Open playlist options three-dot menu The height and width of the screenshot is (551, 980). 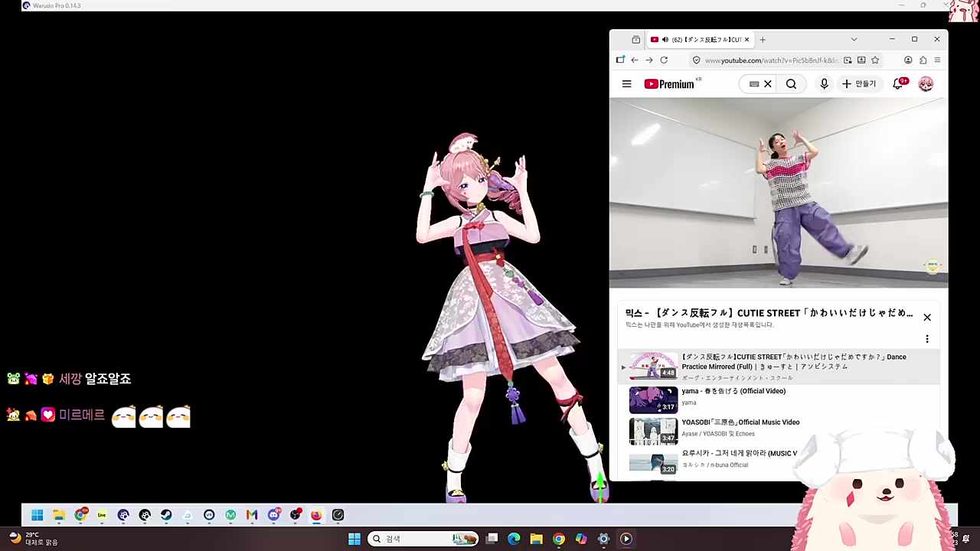click(x=927, y=339)
